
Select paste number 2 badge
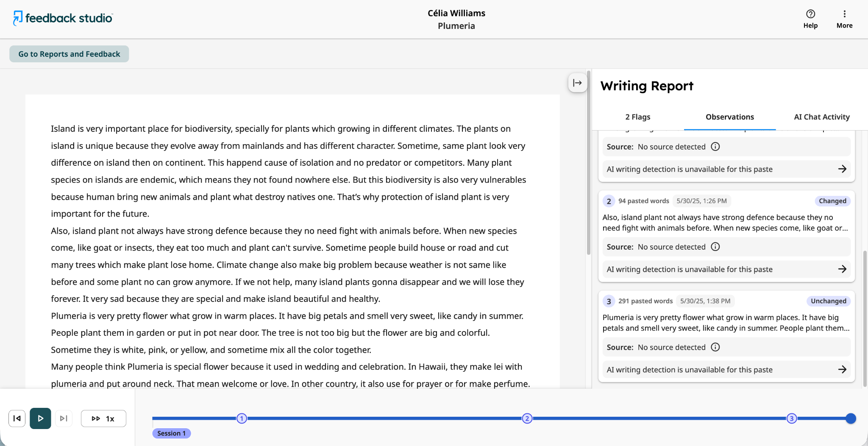(609, 201)
